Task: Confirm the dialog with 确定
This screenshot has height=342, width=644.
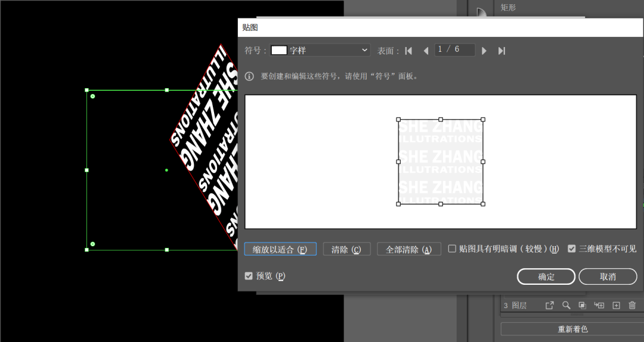Action: pos(546,276)
